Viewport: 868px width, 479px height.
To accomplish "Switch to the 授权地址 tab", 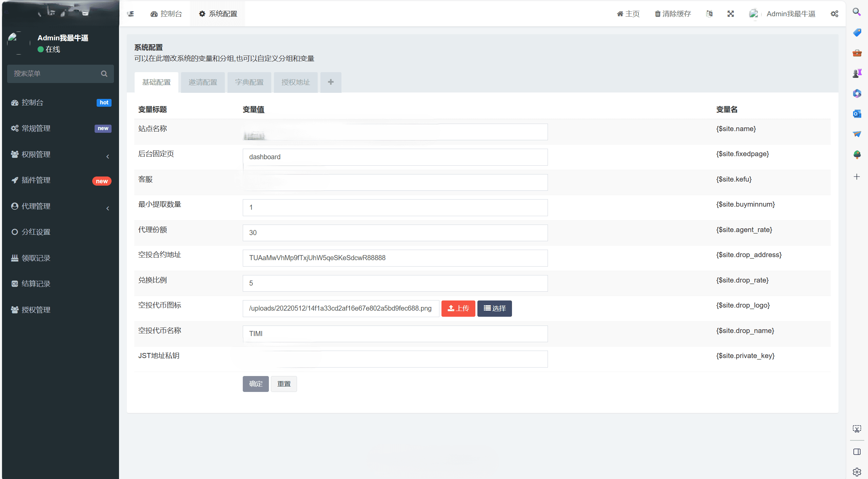I will [296, 82].
